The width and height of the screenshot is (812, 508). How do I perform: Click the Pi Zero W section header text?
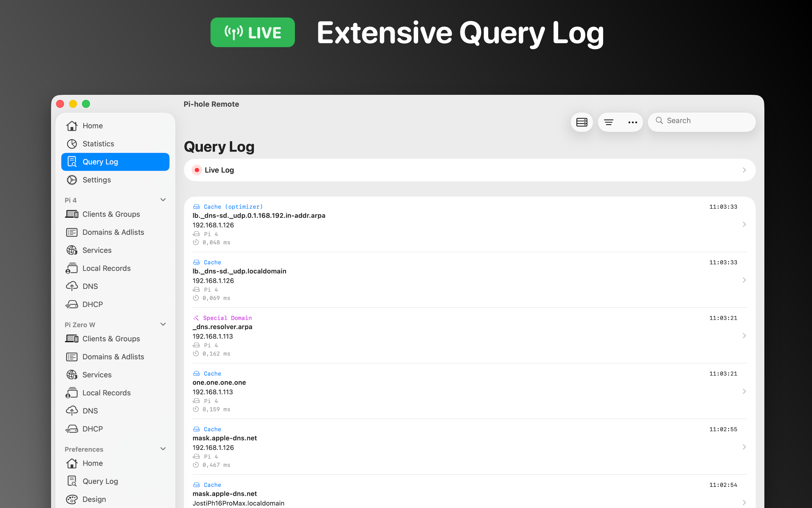pyautogui.click(x=80, y=325)
